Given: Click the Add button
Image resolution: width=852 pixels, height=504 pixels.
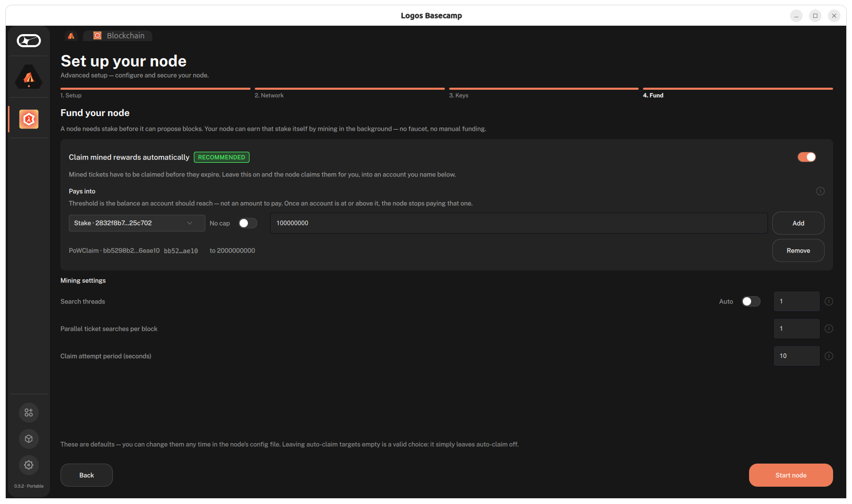Looking at the screenshot, I should (x=798, y=223).
